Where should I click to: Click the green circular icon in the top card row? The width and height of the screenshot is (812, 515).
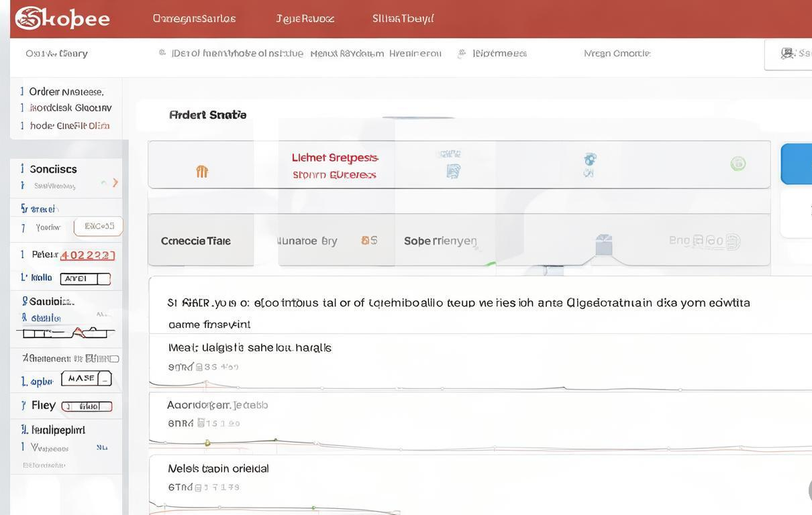738,164
